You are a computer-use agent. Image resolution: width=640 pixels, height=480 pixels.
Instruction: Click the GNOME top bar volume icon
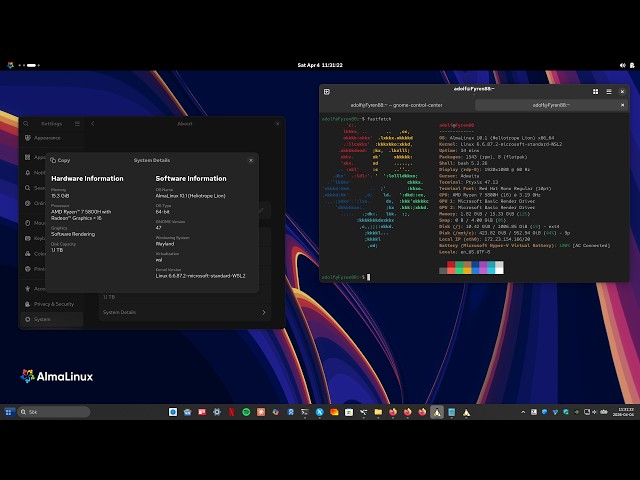tap(622, 65)
